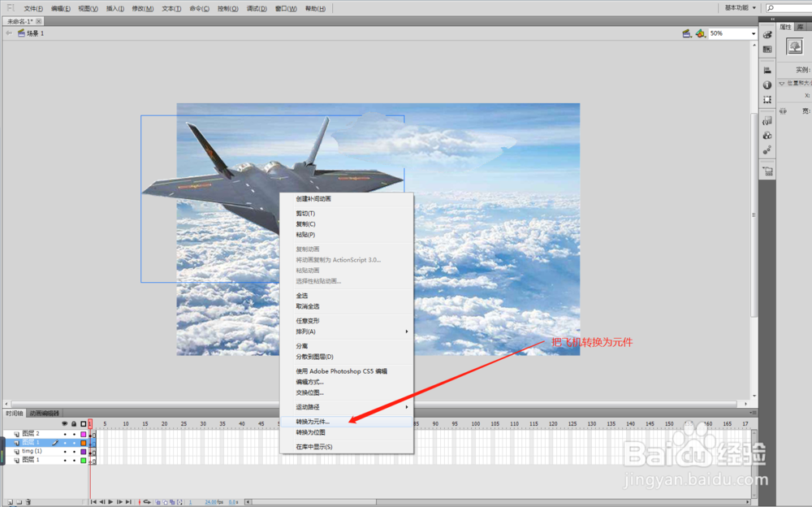
Task: Click the Edit Scene clapperboard icon
Action: pyautogui.click(x=687, y=33)
